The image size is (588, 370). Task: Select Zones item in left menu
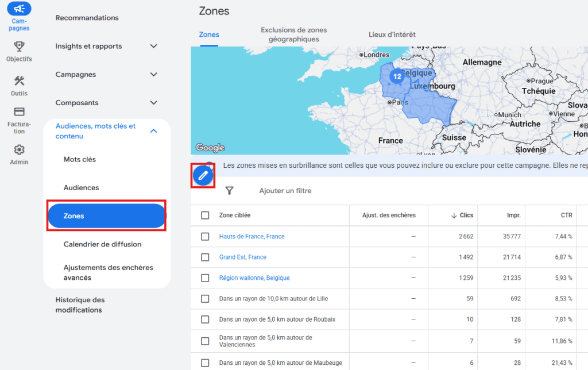click(x=106, y=216)
